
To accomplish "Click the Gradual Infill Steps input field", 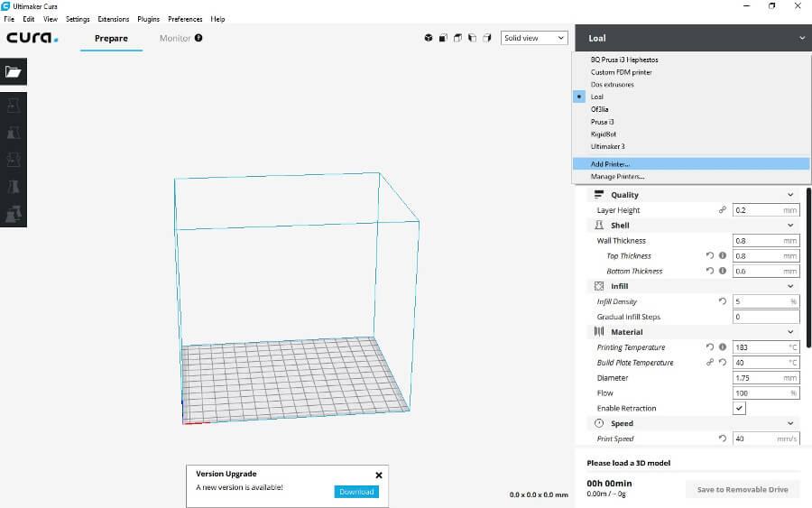I will pos(766,317).
